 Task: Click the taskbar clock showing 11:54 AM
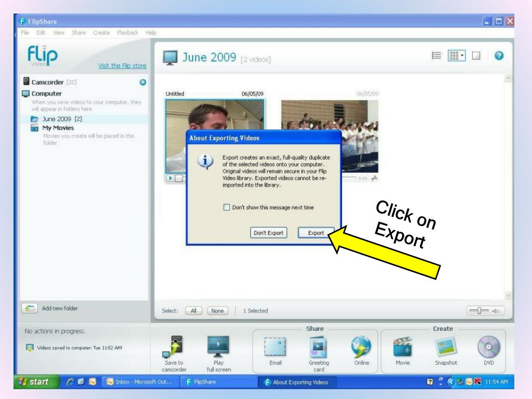(496, 382)
